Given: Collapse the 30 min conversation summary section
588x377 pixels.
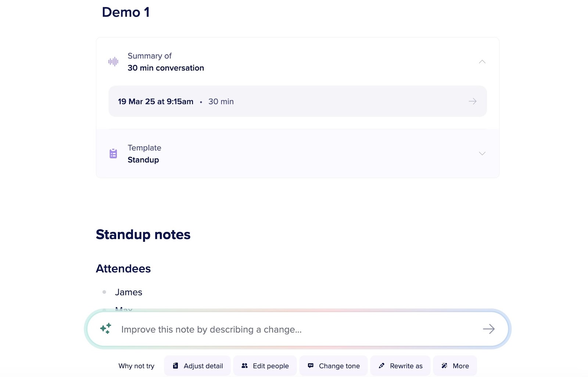Looking at the screenshot, I should [482, 61].
